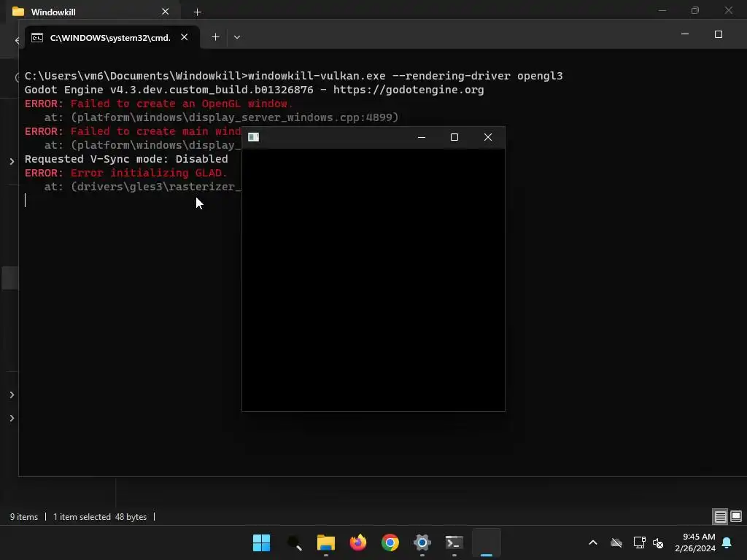Viewport: 747px width, 560px height.
Task: Open taskbar Search
Action: [294, 542]
